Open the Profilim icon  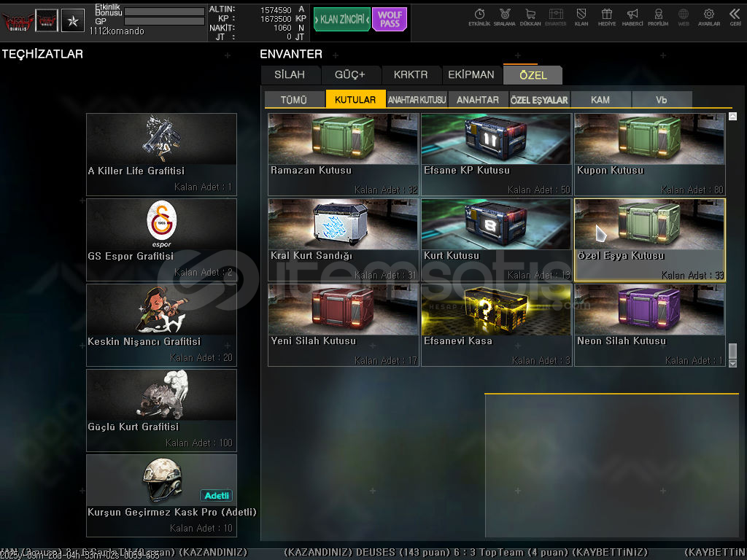point(658,17)
